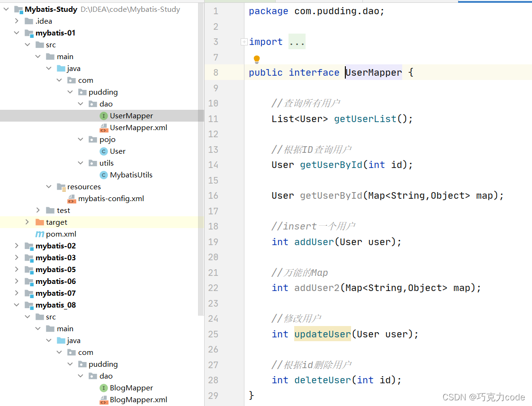Image resolution: width=532 pixels, height=406 pixels.
Task: Open UserMapper.xml from the project tree
Action: tap(138, 128)
